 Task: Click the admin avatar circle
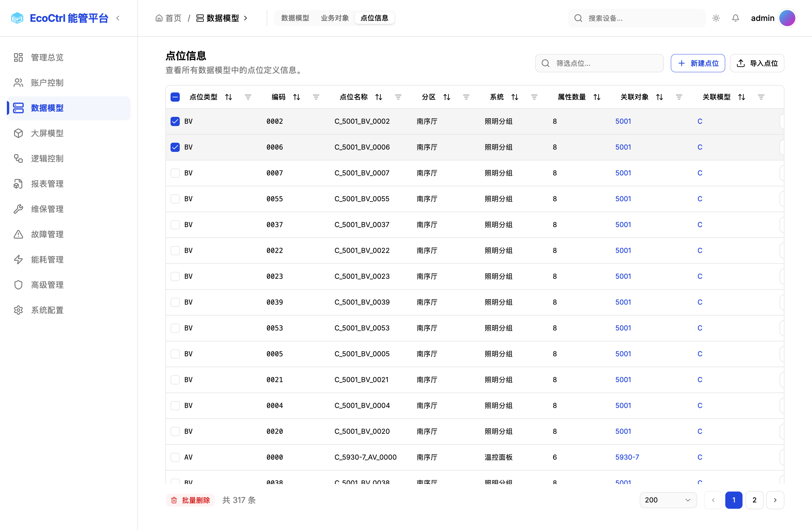[787, 18]
